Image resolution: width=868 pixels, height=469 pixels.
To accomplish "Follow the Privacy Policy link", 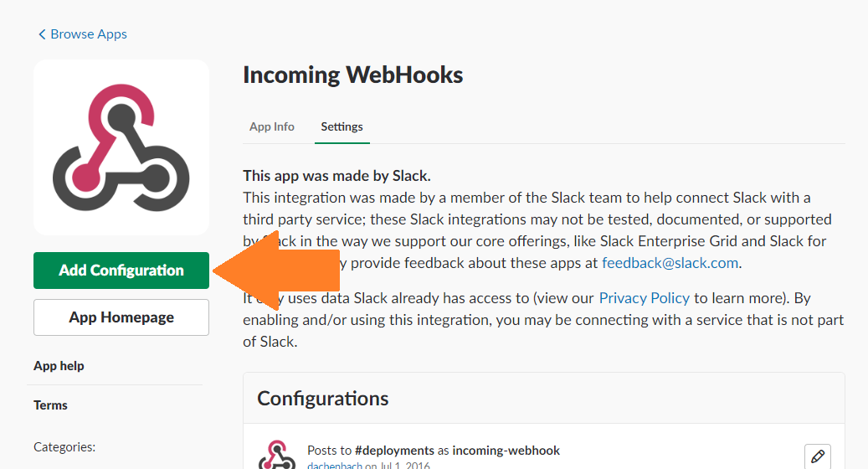I will pos(644,297).
